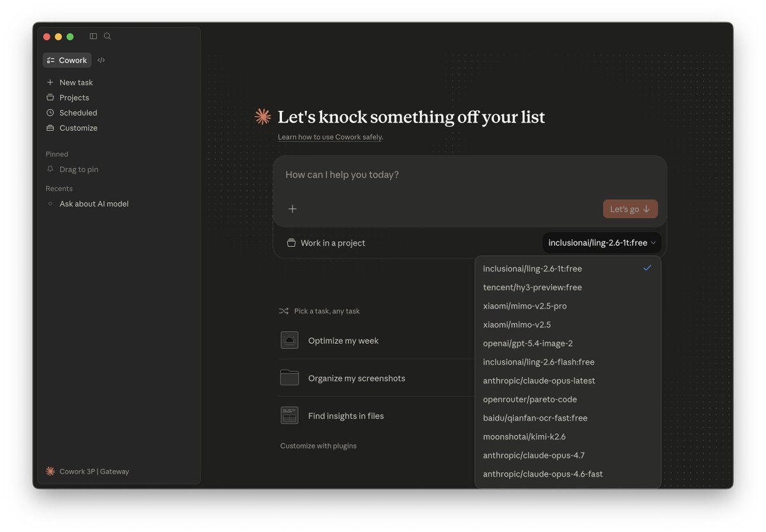Image resolution: width=766 pixels, height=532 pixels.
Task: Click the Let's go button
Action: [x=630, y=209]
